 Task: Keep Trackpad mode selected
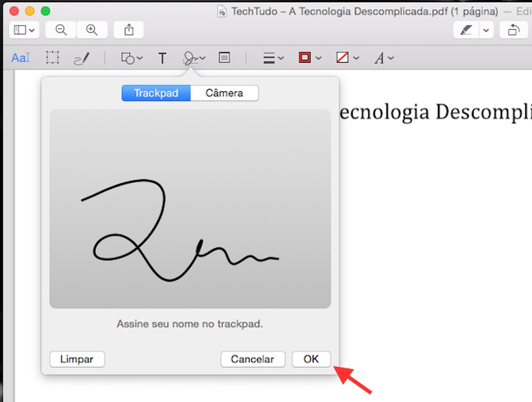pyautogui.click(x=156, y=93)
